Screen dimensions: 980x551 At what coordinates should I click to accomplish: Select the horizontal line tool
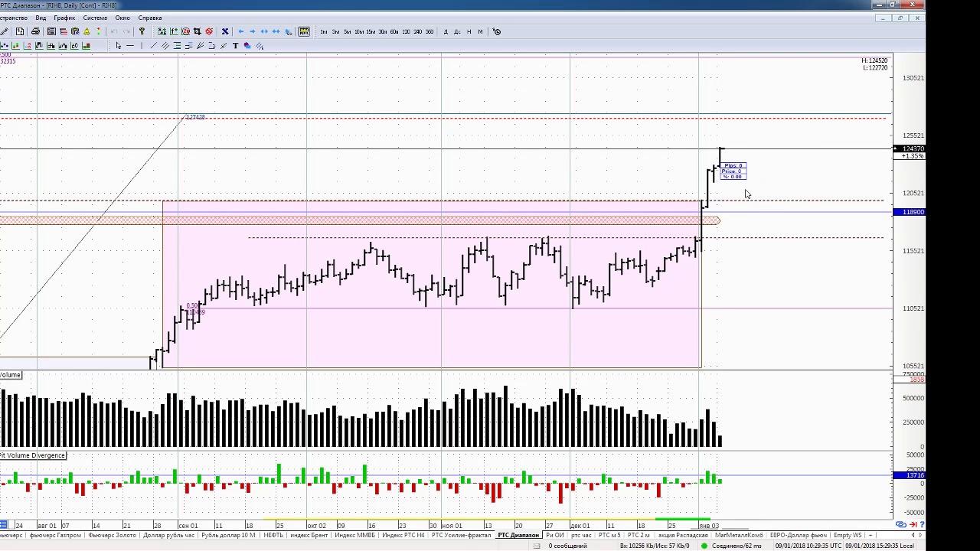coord(130,46)
